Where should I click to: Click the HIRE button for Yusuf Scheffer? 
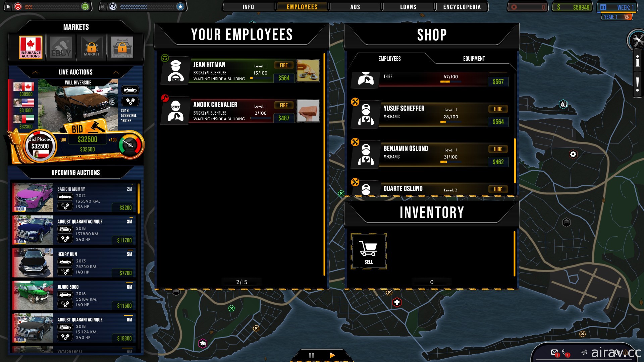(498, 109)
